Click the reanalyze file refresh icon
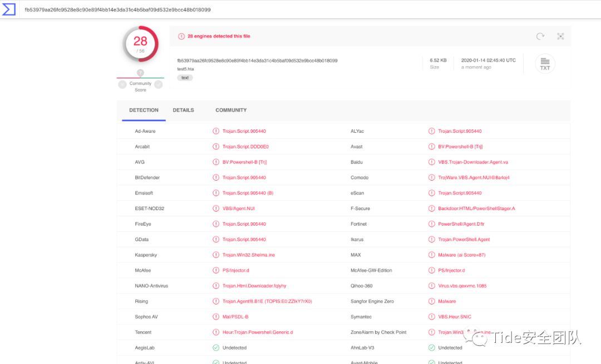601x364 pixels. click(x=540, y=36)
